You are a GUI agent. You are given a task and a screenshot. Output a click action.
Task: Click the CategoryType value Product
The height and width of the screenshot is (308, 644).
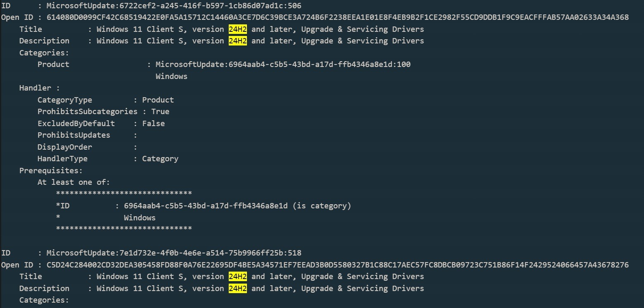coord(158,100)
